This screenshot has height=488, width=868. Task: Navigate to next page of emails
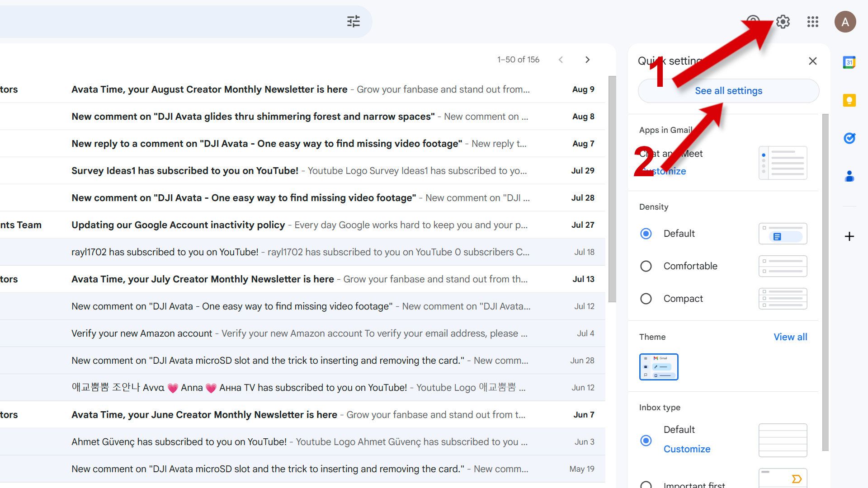(587, 60)
